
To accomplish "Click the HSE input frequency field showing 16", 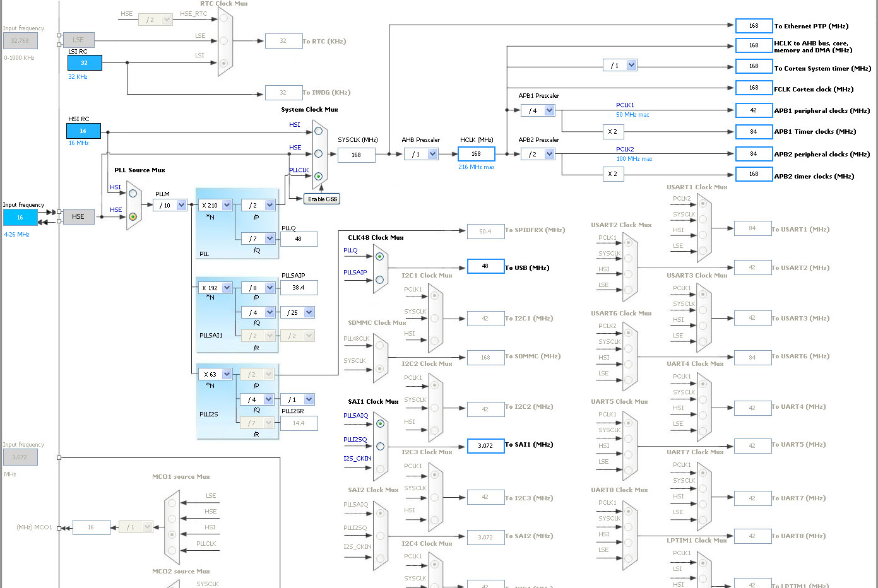I will point(20,217).
